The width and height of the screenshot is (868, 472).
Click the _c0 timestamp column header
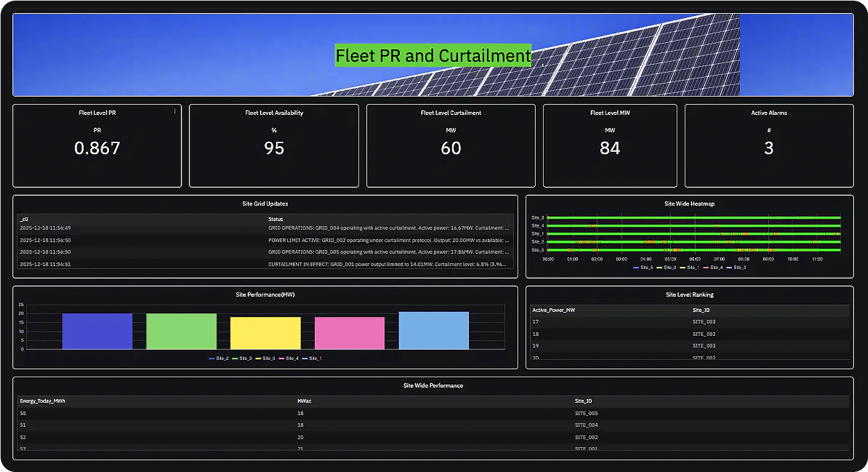pos(24,219)
